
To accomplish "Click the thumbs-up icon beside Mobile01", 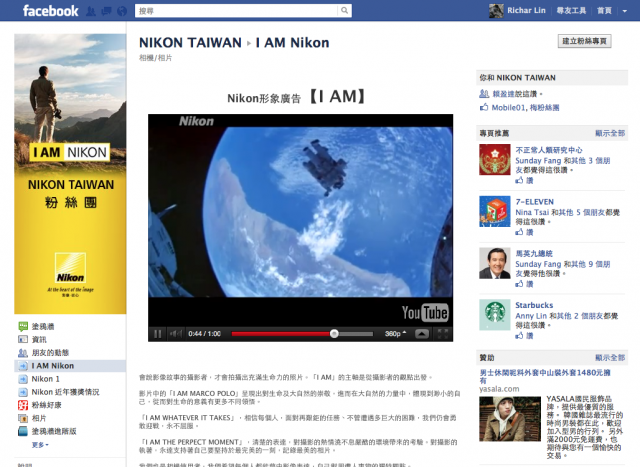I will [484, 107].
